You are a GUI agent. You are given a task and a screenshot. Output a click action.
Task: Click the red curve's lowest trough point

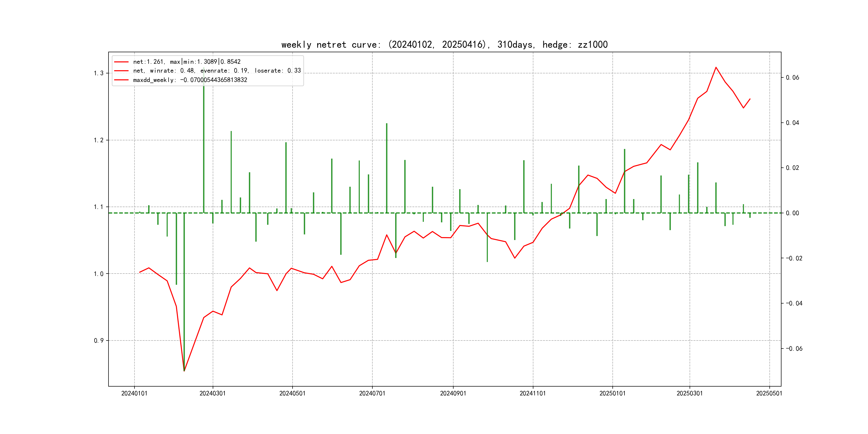click(x=184, y=371)
